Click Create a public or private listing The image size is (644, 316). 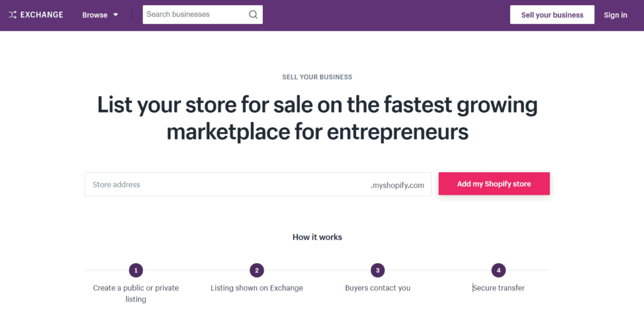click(136, 293)
